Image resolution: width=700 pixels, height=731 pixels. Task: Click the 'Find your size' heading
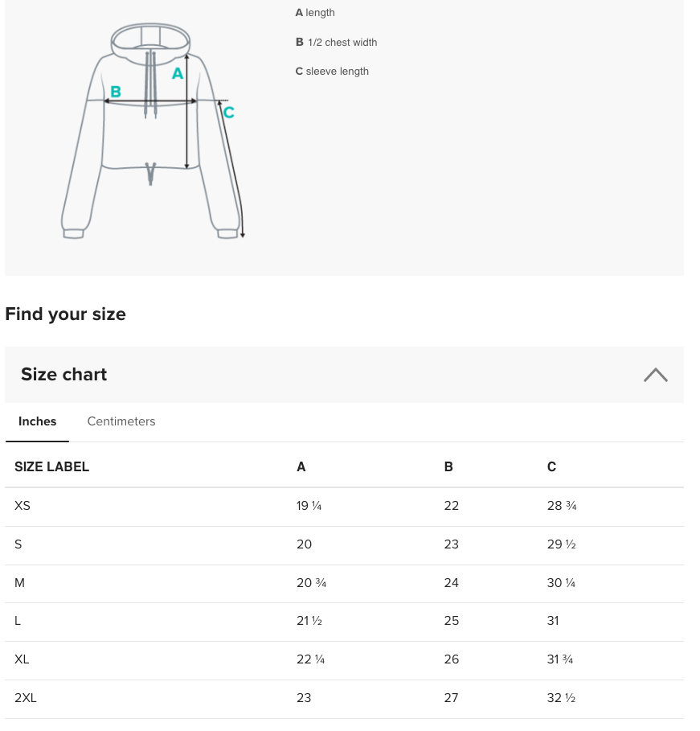pos(65,314)
